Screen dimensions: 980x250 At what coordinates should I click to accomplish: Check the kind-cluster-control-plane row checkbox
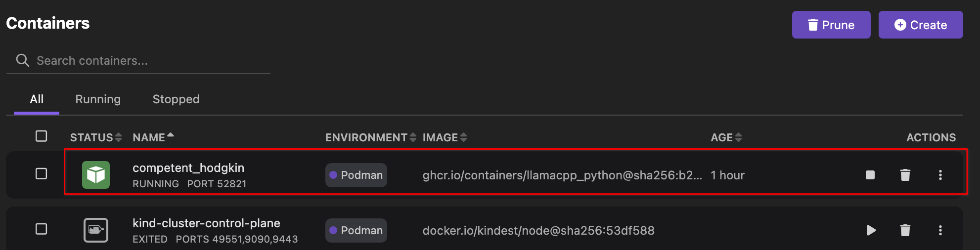pyautogui.click(x=42, y=229)
